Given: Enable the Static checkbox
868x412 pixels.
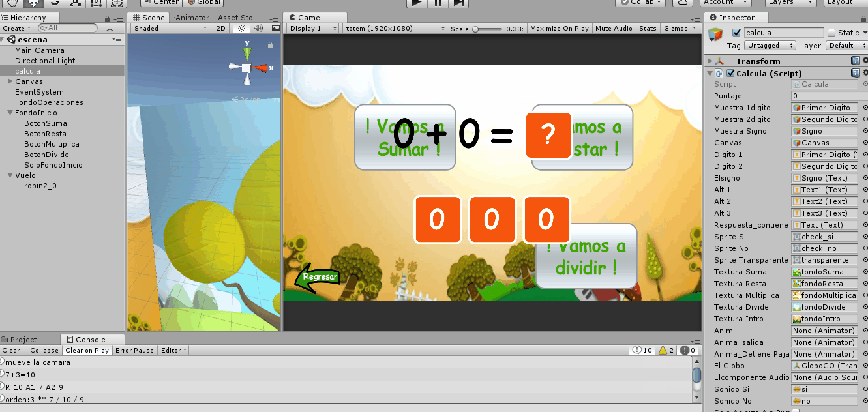Looking at the screenshot, I should pyautogui.click(x=831, y=33).
